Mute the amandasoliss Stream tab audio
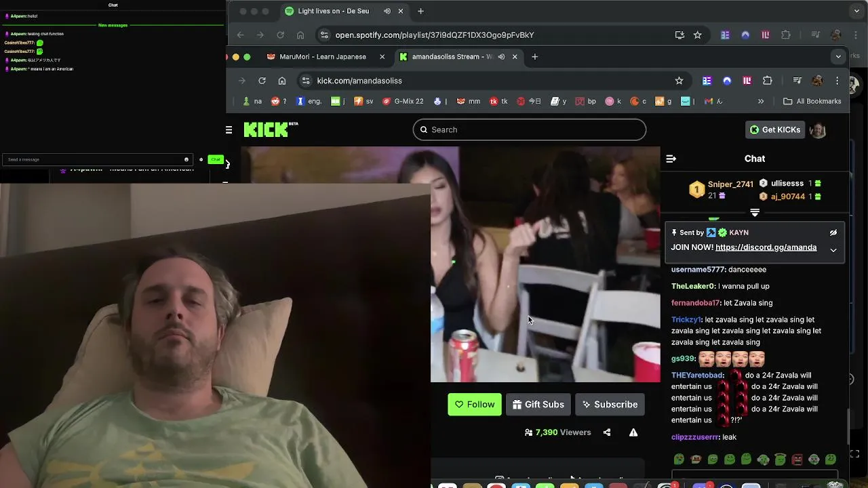The height and width of the screenshot is (488, 868). pos(501,57)
